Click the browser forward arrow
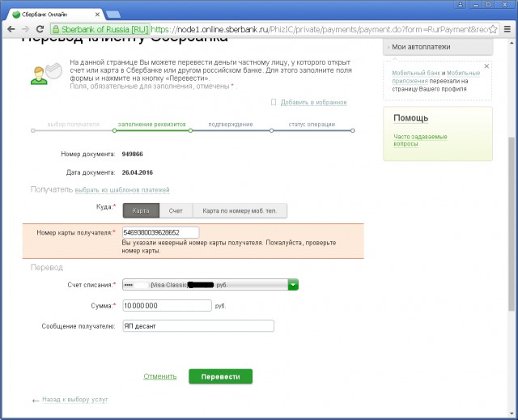 pos(25,29)
